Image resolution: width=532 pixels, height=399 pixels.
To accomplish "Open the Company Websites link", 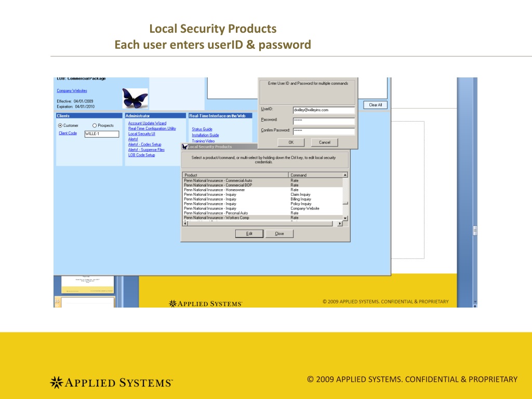I will pos(72,90).
